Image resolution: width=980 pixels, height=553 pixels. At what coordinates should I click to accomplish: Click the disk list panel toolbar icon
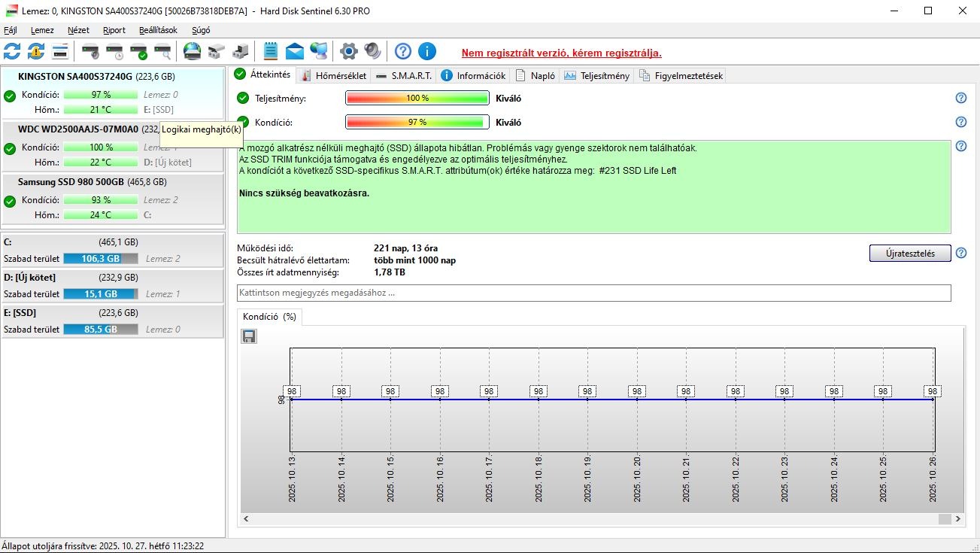tap(60, 51)
